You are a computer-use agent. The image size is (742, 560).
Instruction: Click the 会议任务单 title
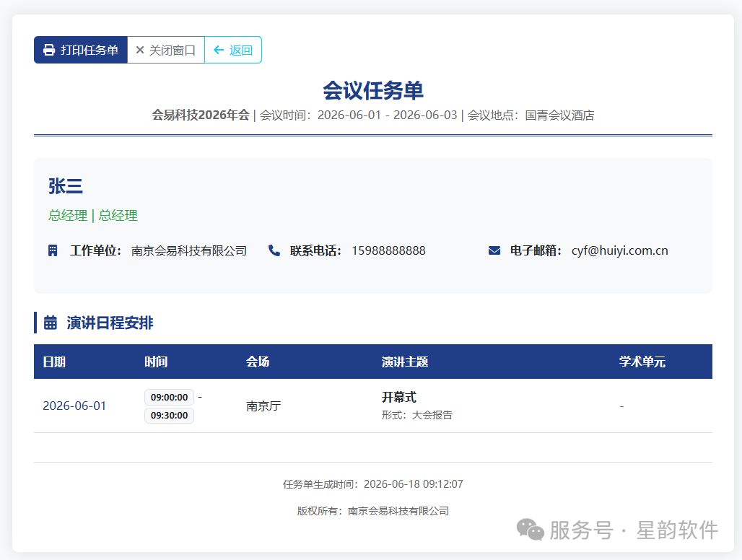[373, 90]
